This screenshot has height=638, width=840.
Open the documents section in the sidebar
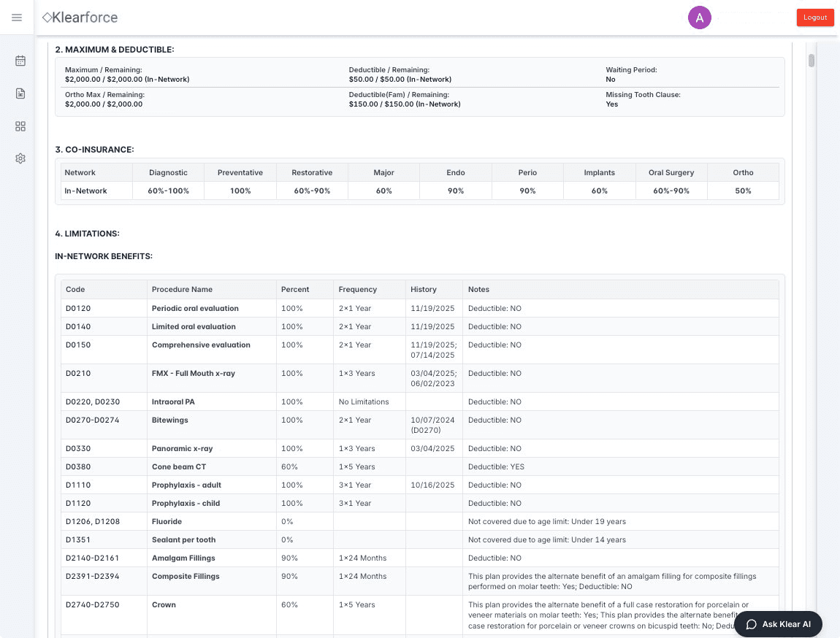coord(20,93)
